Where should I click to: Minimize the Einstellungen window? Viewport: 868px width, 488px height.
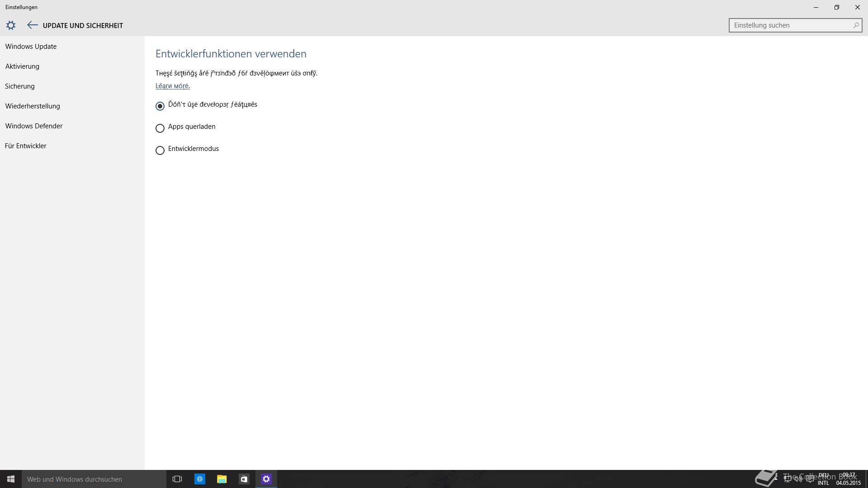(x=816, y=7)
